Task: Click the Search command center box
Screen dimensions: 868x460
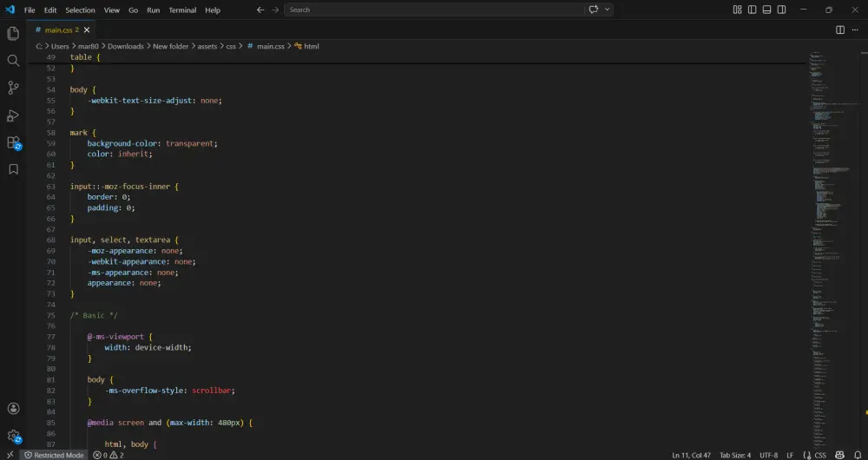Action: pos(434,10)
